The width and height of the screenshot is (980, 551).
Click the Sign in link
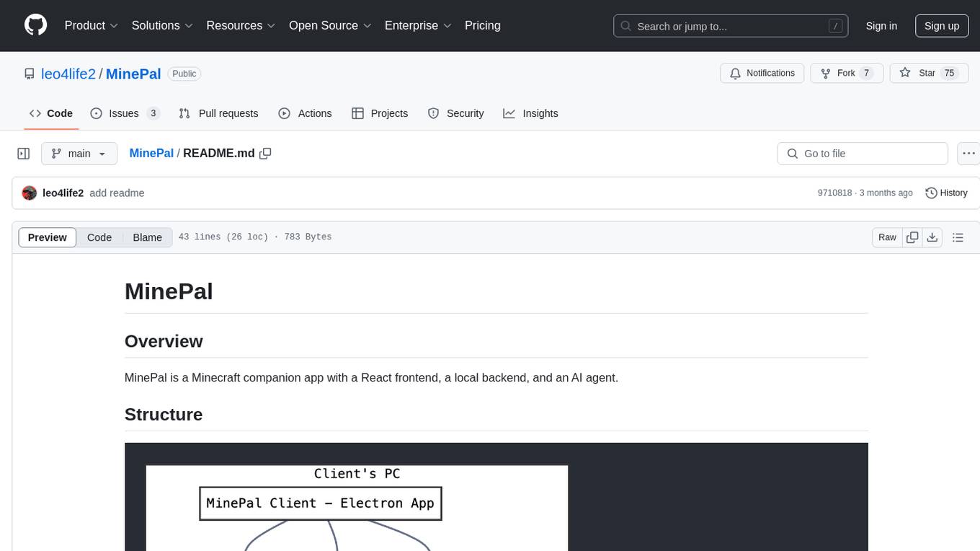tap(881, 26)
